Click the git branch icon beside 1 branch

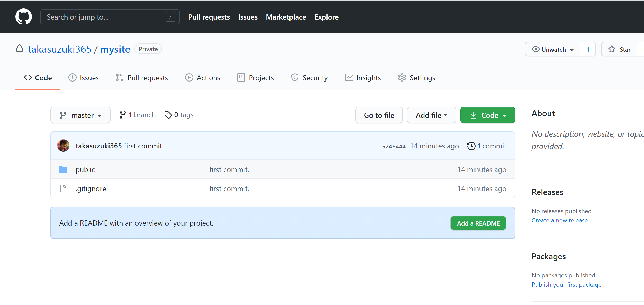(123, 115)
